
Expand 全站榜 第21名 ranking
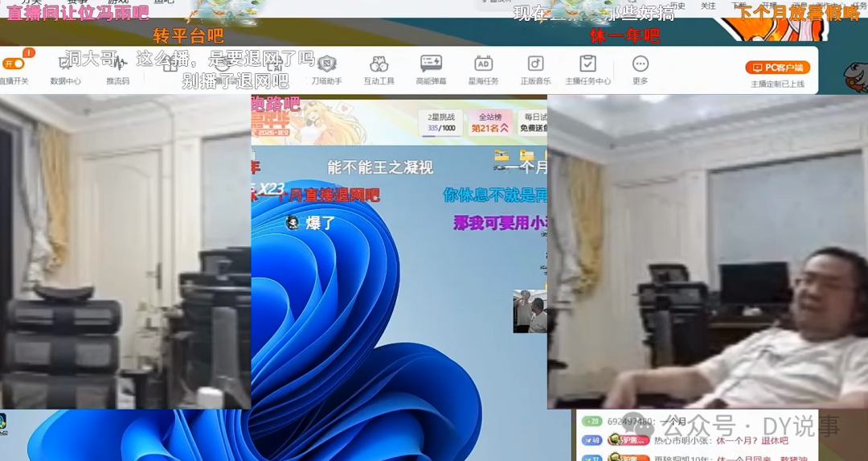[490, 122]
